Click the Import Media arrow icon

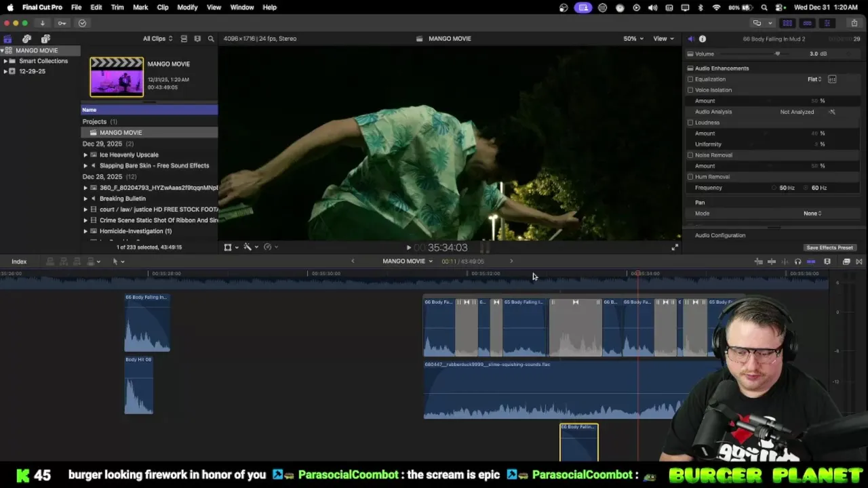(42, 23)
